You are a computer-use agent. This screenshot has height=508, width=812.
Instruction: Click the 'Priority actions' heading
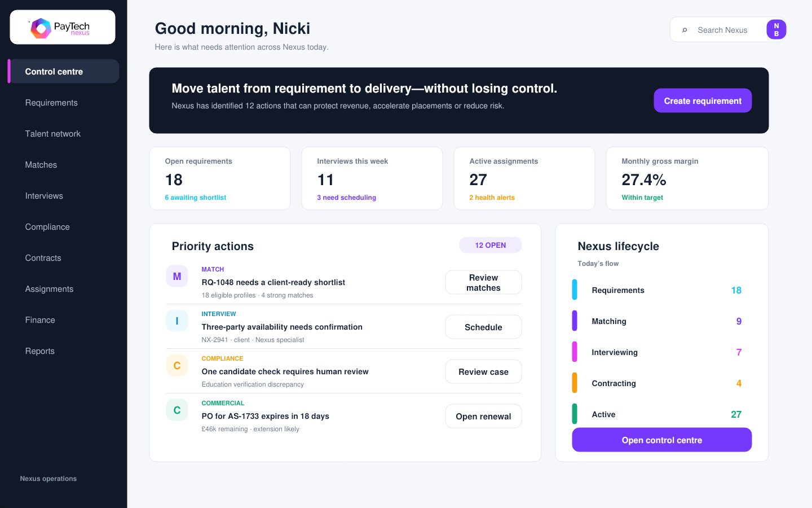point(213,246)
